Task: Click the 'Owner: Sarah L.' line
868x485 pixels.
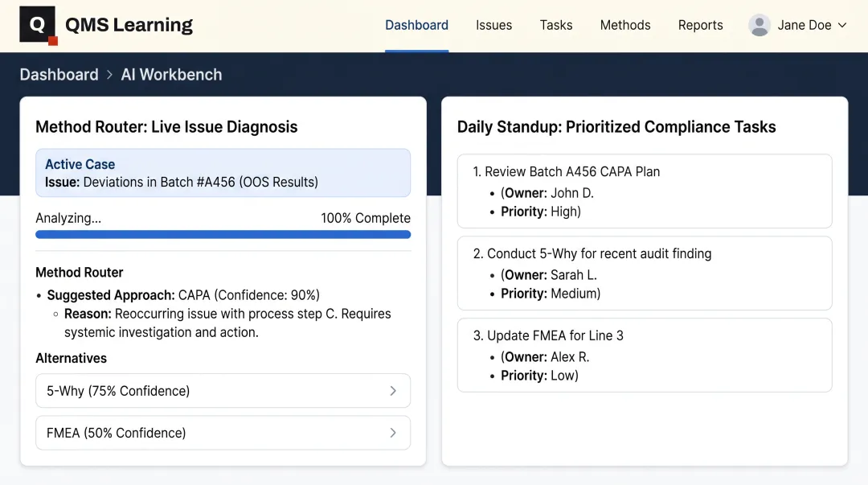Action: (549, 276)
